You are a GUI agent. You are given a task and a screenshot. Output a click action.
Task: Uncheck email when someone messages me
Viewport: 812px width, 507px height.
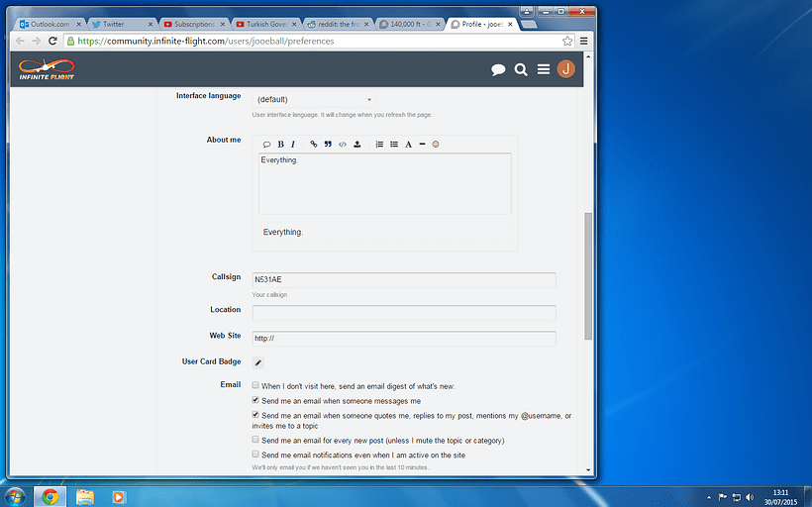point(255,400)
